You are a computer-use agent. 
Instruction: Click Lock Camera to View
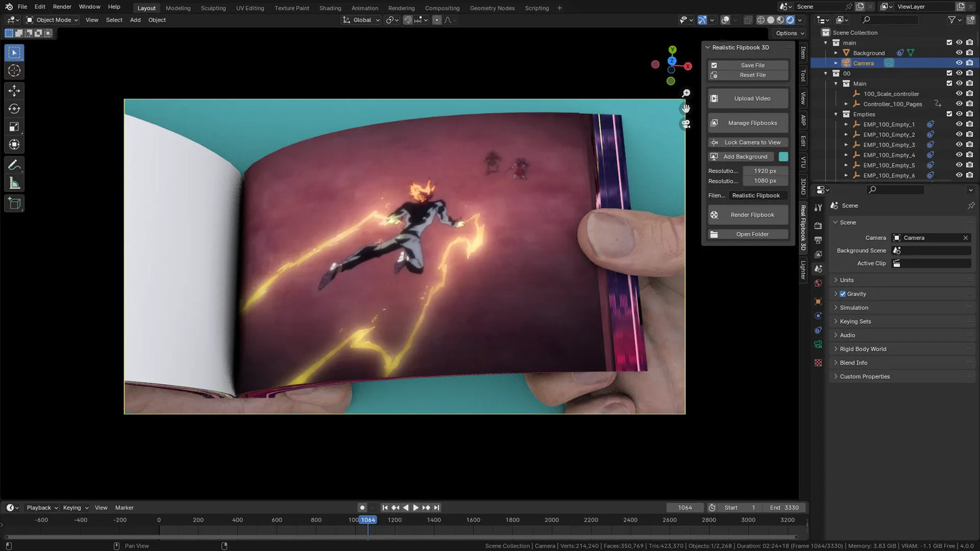pos(748,143)
